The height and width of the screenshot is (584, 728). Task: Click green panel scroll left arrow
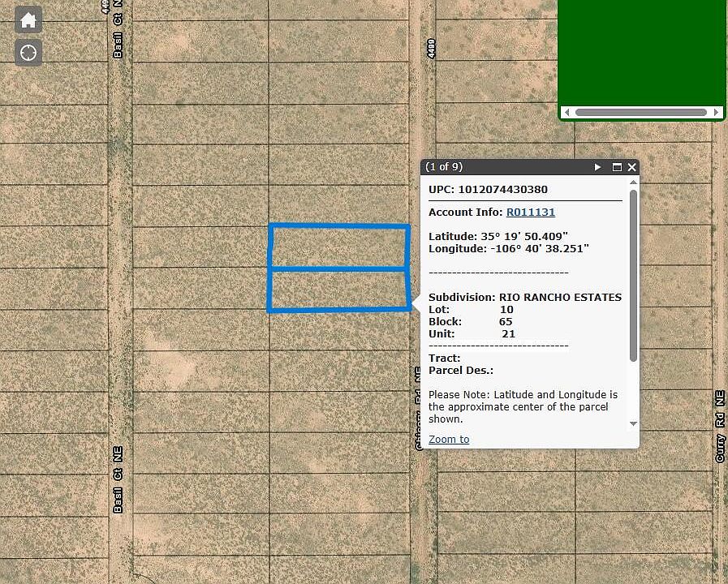566,112
